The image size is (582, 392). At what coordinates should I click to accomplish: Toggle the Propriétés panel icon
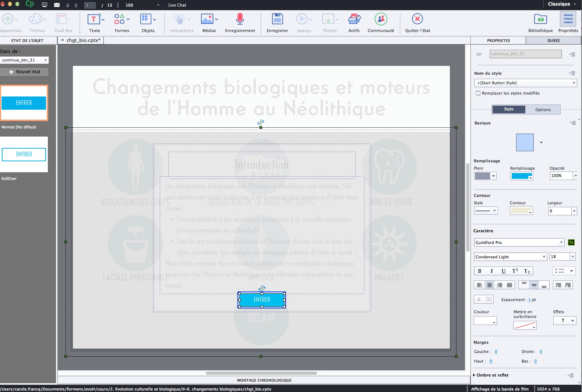(x=568, y=19)
